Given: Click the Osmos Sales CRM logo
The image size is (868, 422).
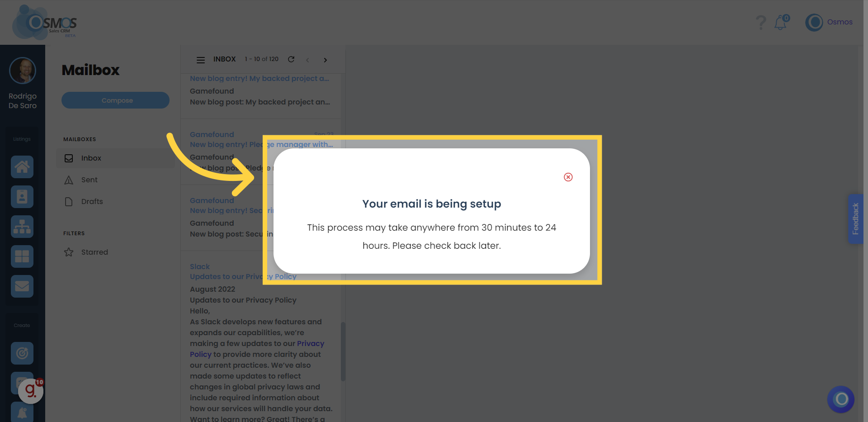Looking at the screenshot, I should tap(45, 23).
